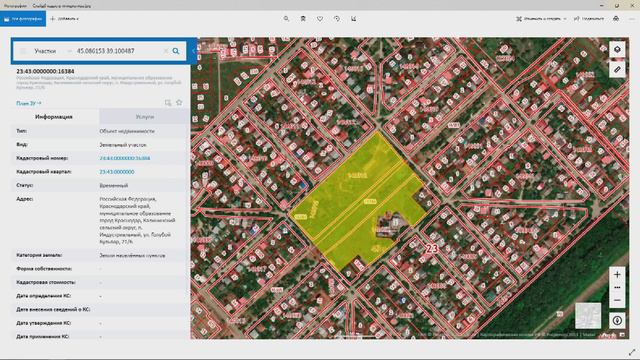Clear the search field with X icon
Screen dimensions: 640x360
(166, 51)
